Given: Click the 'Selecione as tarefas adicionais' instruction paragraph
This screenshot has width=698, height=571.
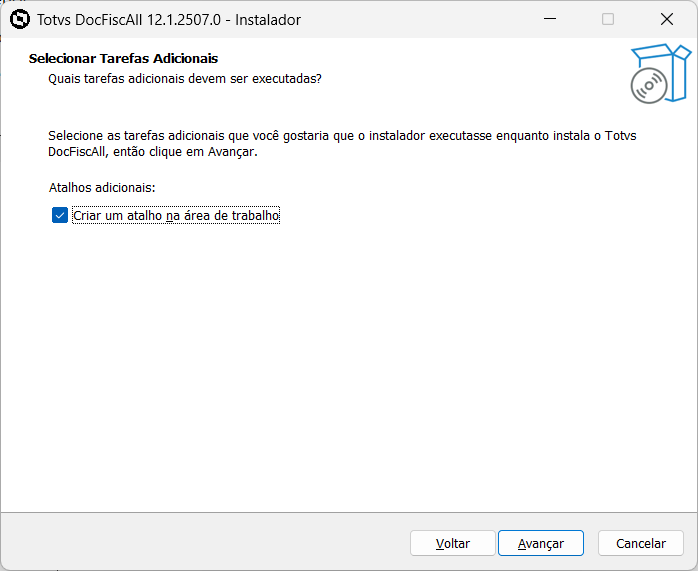Looking at the screenshot, I should click(x=342, y=143).
